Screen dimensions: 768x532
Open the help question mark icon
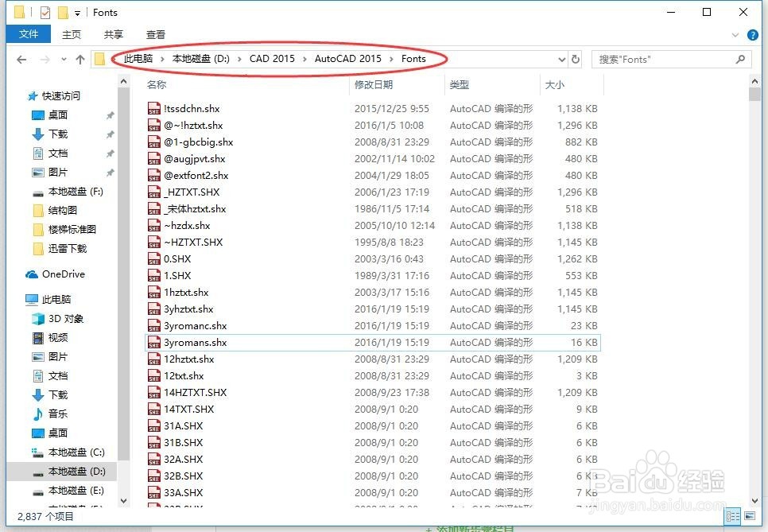coord(752,35)
